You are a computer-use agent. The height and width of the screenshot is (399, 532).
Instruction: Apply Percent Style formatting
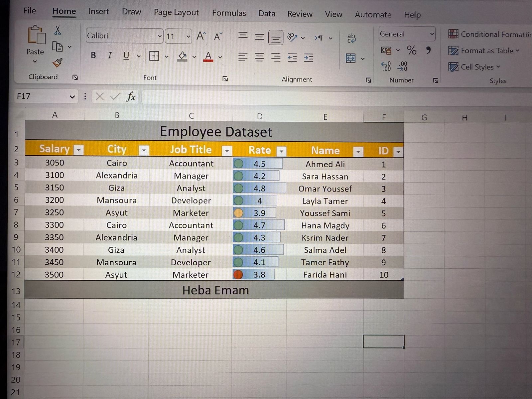412,51
